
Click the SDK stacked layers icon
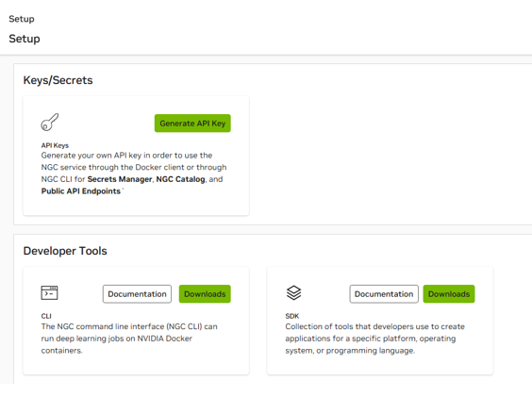293,292
